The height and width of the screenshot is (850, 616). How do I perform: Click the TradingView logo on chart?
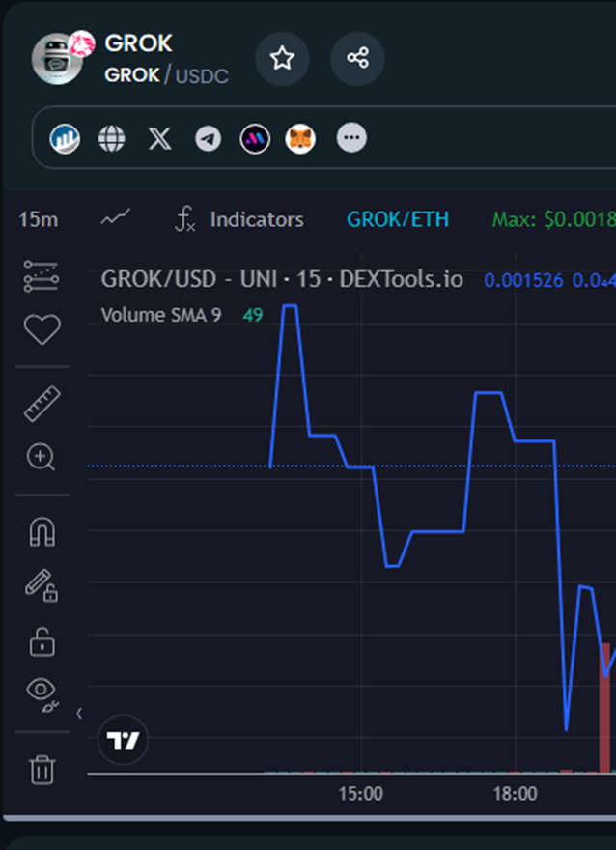coord(123,740)
